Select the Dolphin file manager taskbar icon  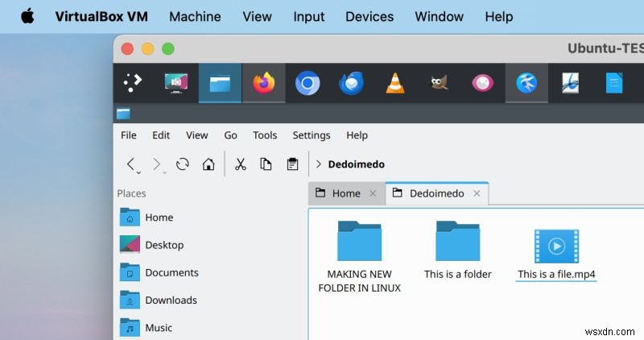[220, 84]
